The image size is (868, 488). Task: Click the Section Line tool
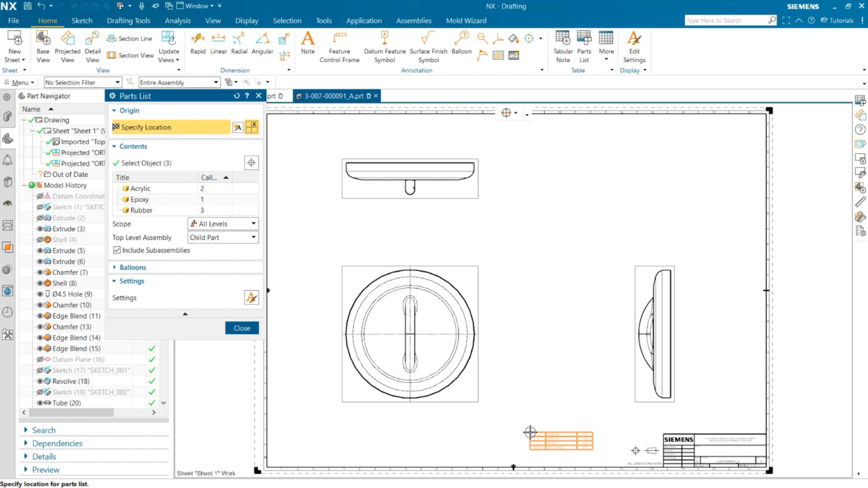pyautogui.click(x=129, y=38)
